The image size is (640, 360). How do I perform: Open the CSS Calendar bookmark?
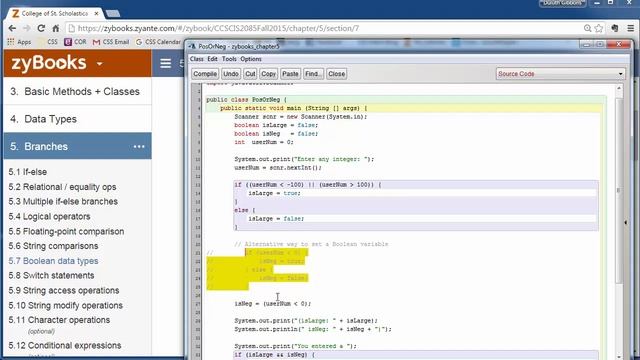[x=158, y=42]
